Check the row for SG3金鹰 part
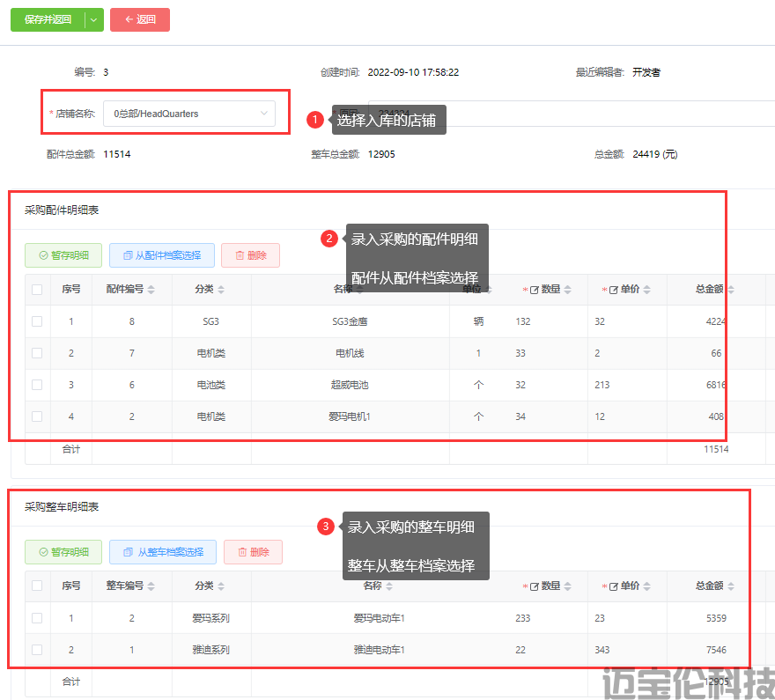Screen dimensions: 775x700 [37, 321]
